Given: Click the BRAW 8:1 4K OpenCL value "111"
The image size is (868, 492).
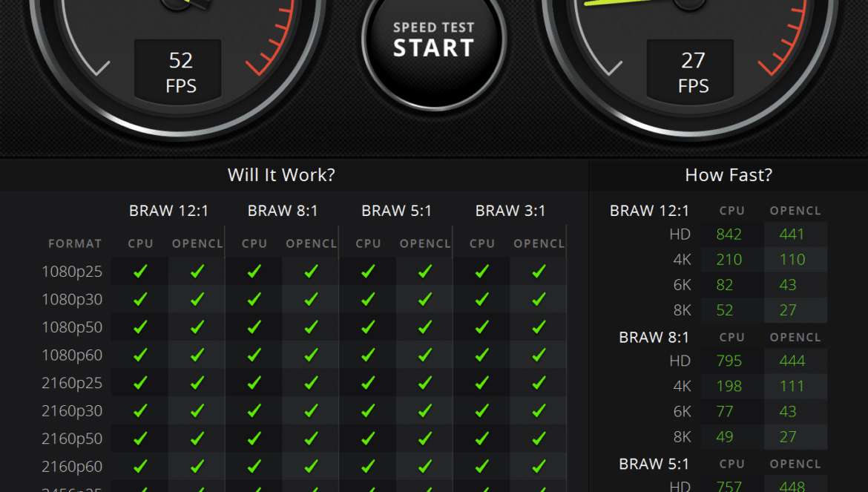Looking at the screenshot, I should click(792, 387).
